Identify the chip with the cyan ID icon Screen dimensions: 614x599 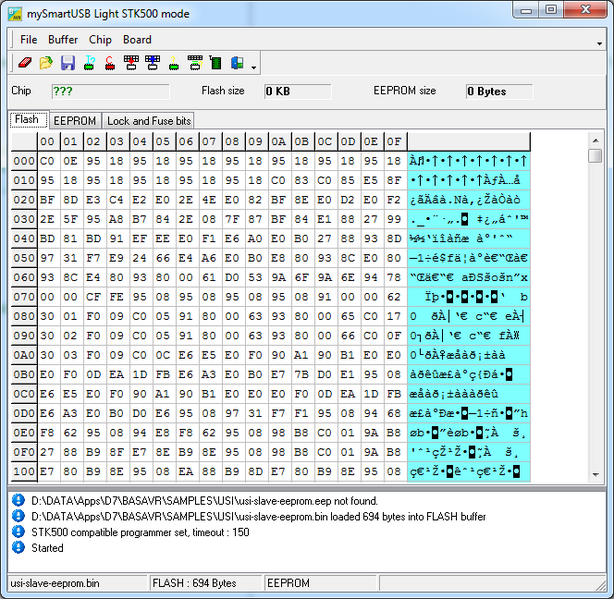click(x=90, y=63)
